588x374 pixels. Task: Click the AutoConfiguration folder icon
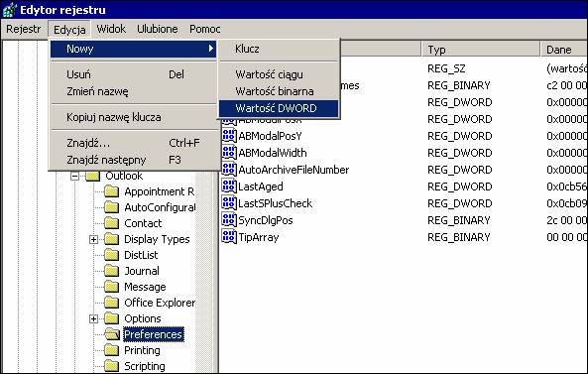[111, 207]
